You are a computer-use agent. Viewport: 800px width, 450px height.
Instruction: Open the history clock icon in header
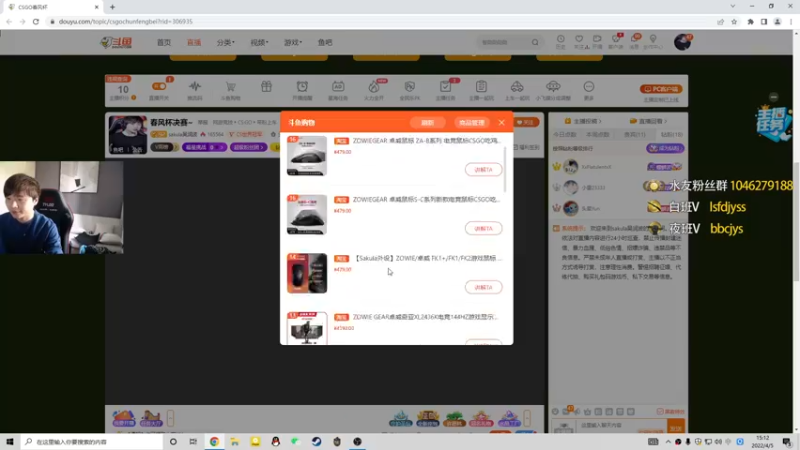point(560,41)
